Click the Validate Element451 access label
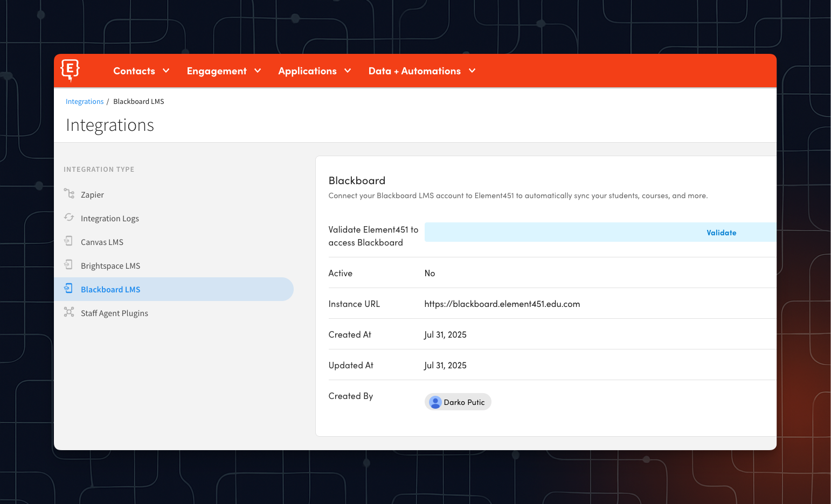 pyautogui.click(x=373, y=236)
